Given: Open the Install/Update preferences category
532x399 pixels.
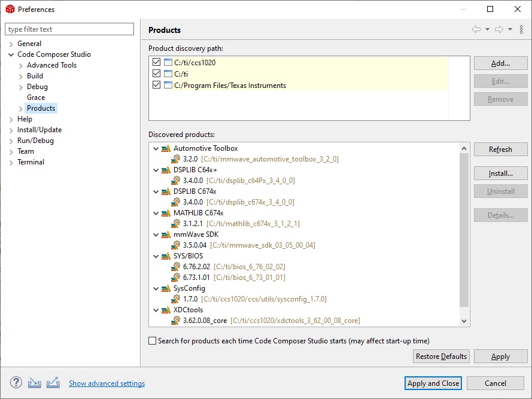Looking at the screenshot, I should click(x=39, y=130).
